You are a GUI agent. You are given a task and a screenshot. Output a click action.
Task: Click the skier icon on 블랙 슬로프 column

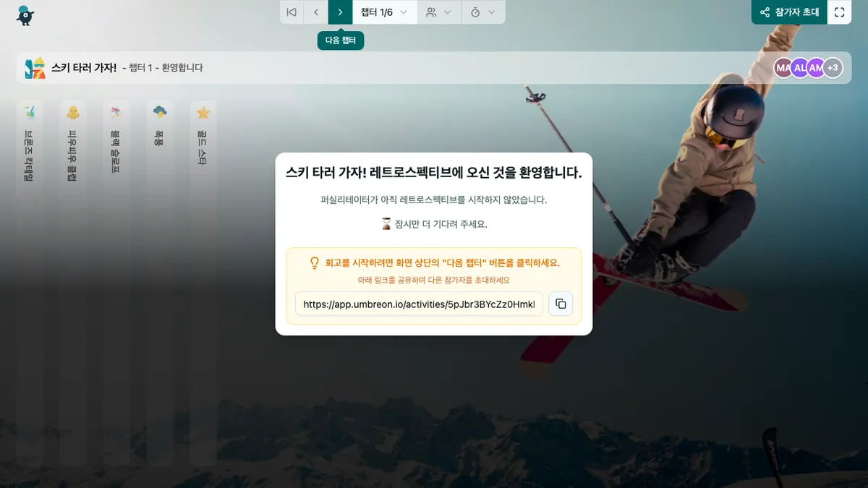[x=116, y=112]
